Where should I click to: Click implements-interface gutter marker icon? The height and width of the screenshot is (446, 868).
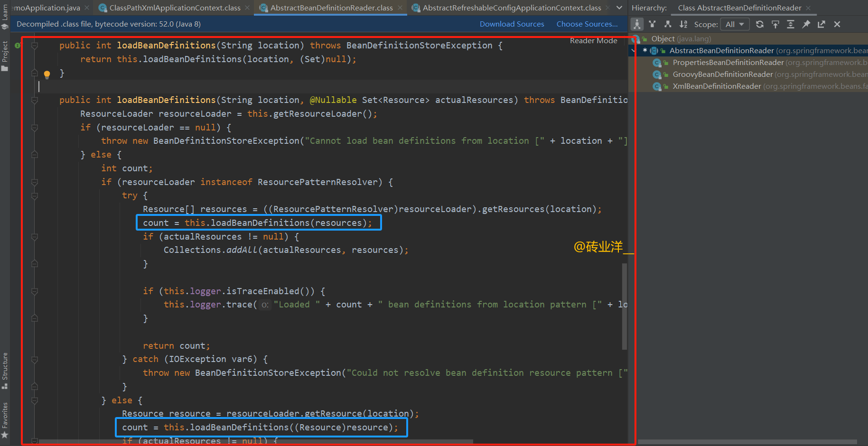18,46
